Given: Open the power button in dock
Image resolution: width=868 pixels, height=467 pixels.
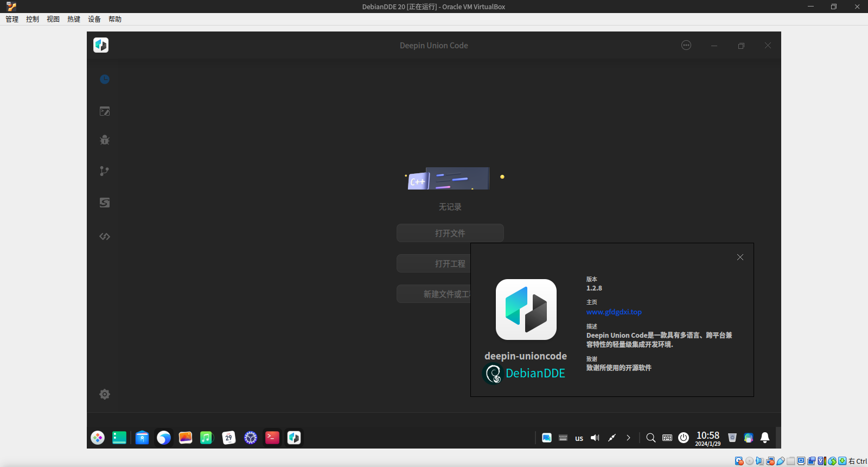Looking at the screenshot, I should point(684,438).
